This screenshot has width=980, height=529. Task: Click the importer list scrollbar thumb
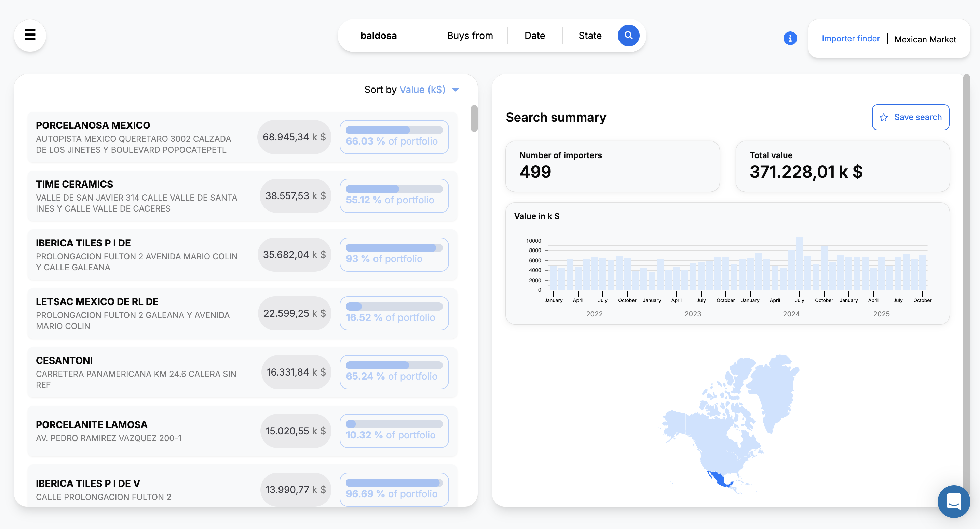(474, 118)
